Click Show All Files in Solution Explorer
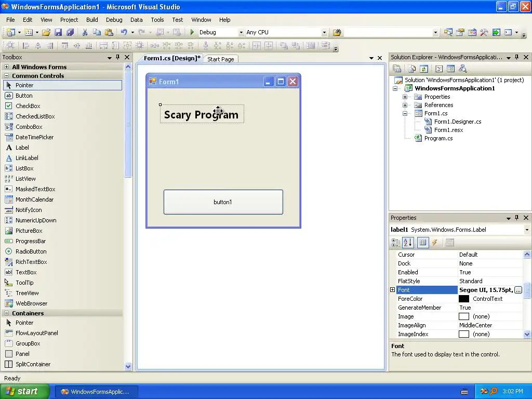Image resolution: width=532 pixels, height=399 pixels. click(x=412, y=69)
